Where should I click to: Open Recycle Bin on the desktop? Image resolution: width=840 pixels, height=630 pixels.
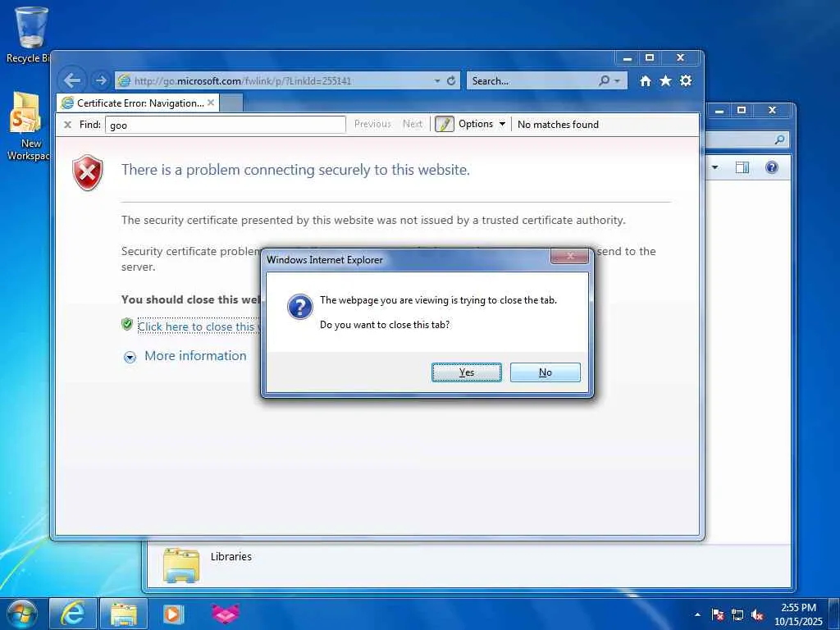[30, 34]
